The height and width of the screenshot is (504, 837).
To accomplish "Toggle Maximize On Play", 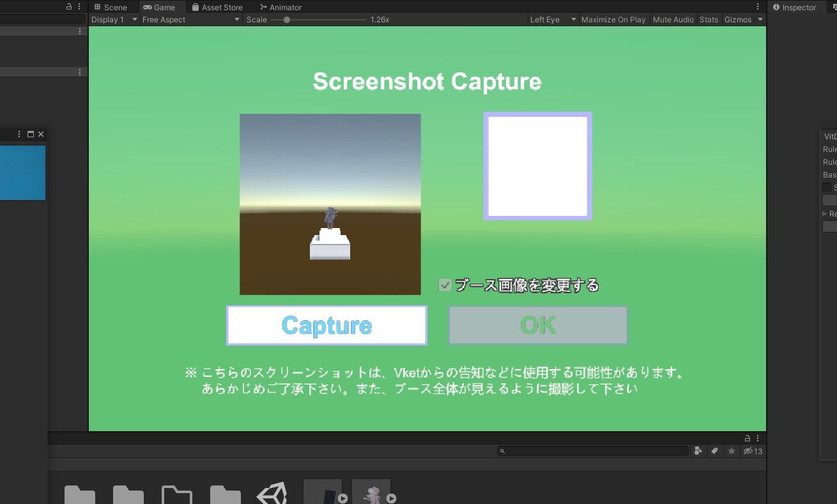I will coord(613,20).
